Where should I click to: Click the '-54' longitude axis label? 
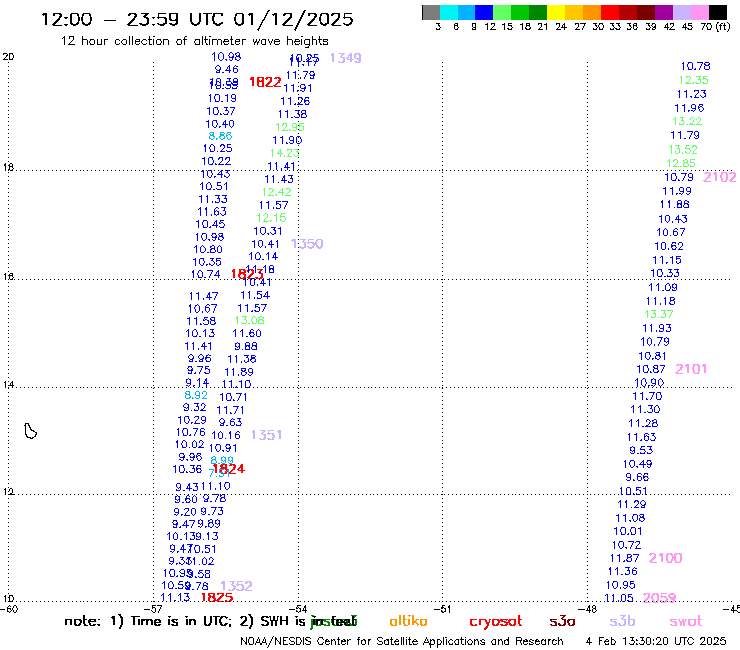click(x=300, y=609)
